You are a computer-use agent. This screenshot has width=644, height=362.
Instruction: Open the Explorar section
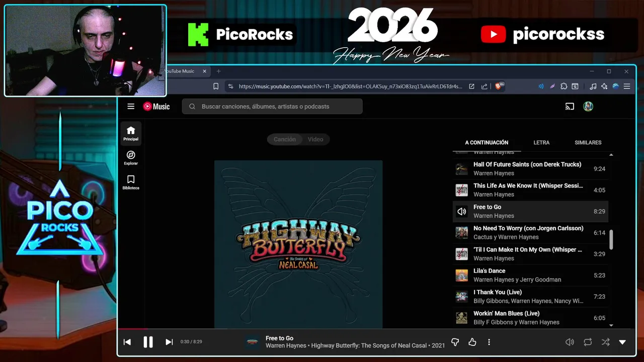pyautogui.click(x=131, y=158)
